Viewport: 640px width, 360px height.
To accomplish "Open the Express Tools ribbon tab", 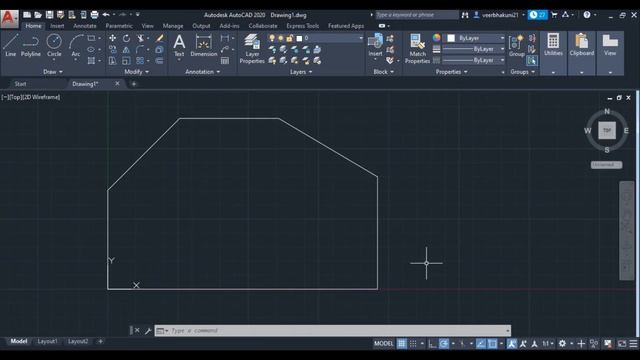I will coord(302,26).
